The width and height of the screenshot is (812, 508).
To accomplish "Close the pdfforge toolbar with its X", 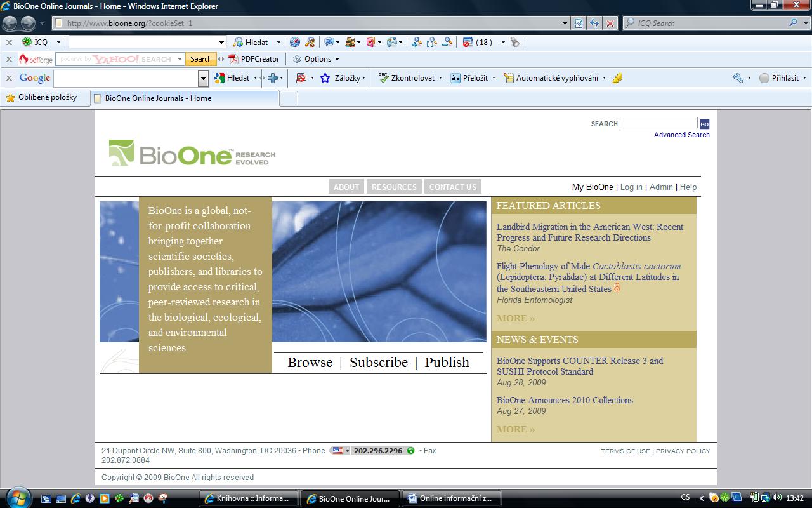I will [9, 60].
